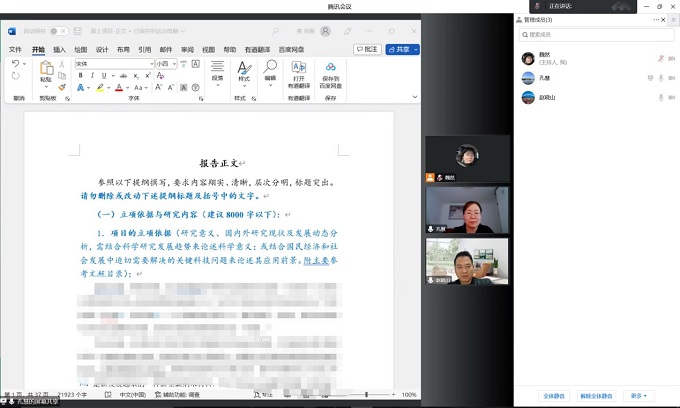Open the Styles gallery icon
The height and width of the screenshot is (408, 680).
[243, 72]
